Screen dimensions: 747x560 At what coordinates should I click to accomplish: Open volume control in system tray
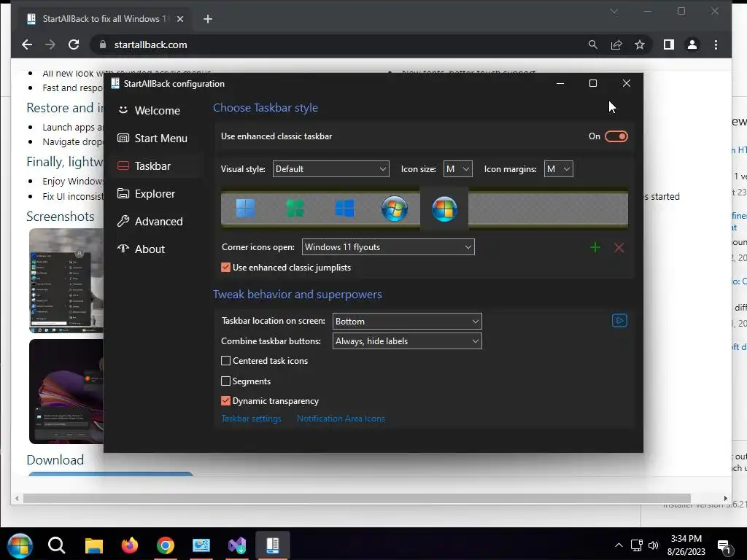[x=653, y=545]
